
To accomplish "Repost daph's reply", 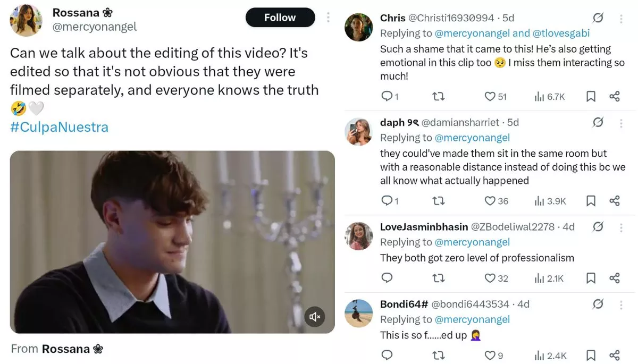I will coord(439,201).
